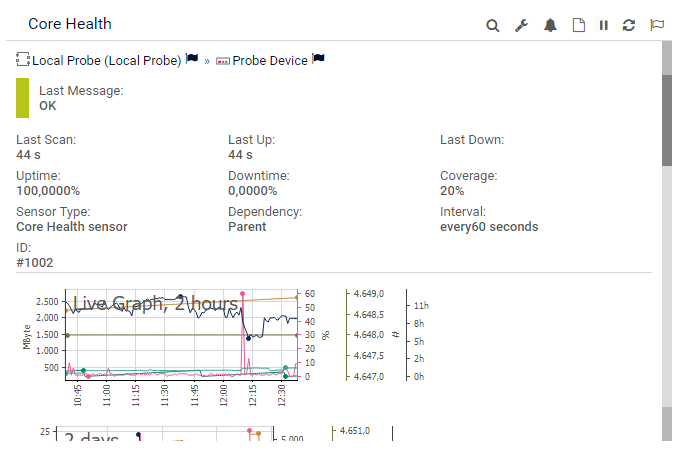Image resolution: width=678 pixels, height=451 pixels.
Task: Click the Downtime value '0,0000%'
Action: 253,191
